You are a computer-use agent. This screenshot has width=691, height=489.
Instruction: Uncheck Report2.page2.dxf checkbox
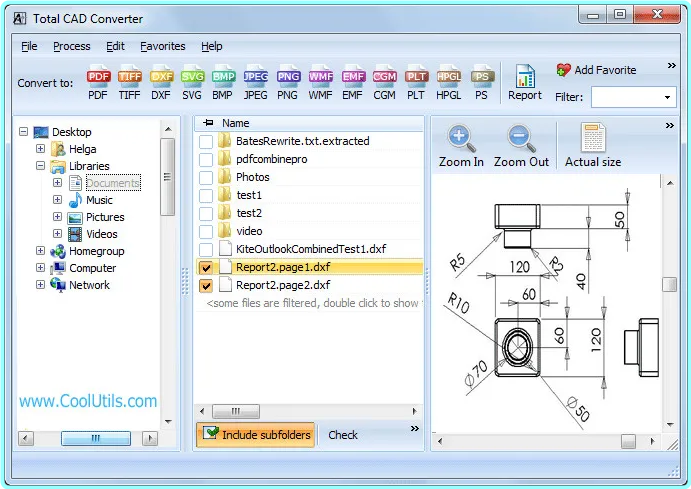(x=206, y=286)
